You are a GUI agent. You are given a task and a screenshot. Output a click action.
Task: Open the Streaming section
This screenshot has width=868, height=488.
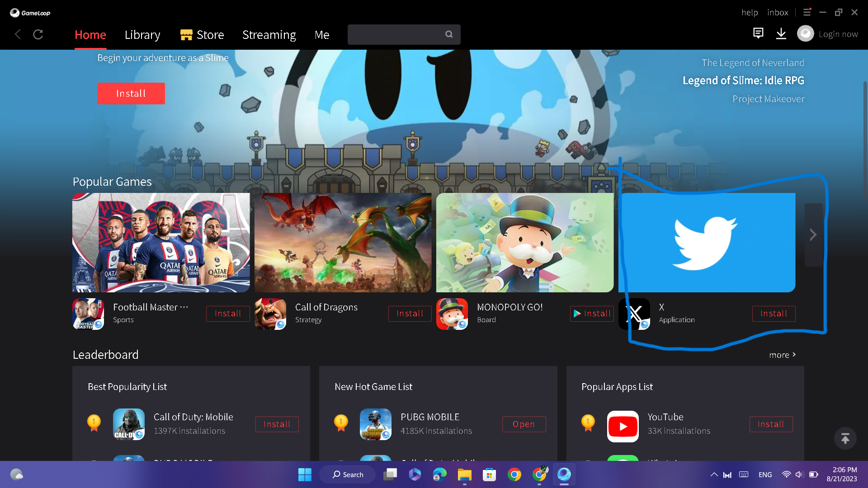(x=269, y=34)
